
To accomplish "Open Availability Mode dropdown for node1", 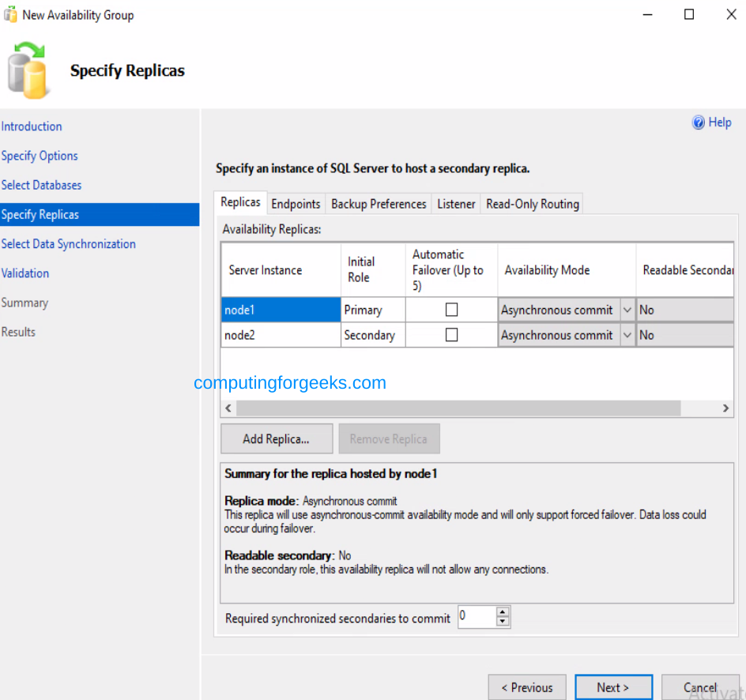I will 627,309.
